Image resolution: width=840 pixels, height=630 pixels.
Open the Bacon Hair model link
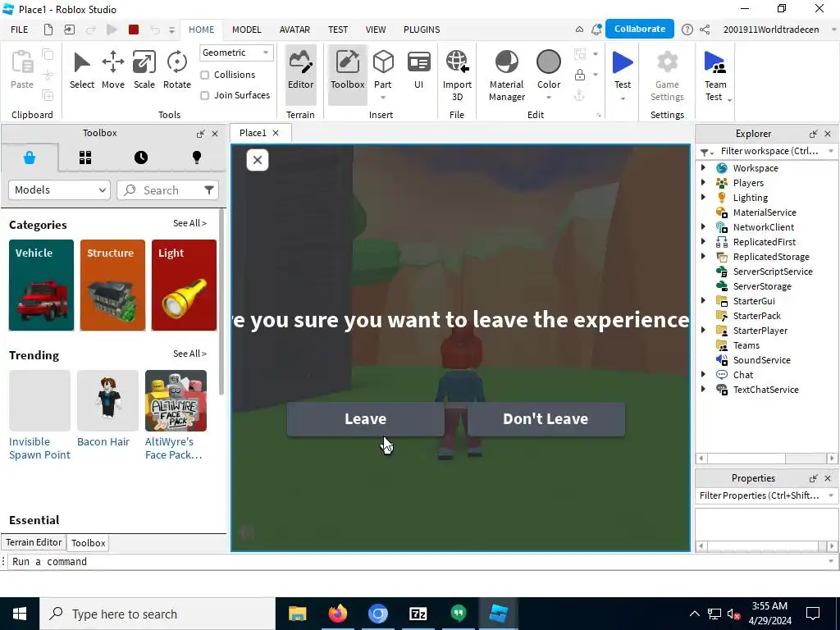pos(103,441)
